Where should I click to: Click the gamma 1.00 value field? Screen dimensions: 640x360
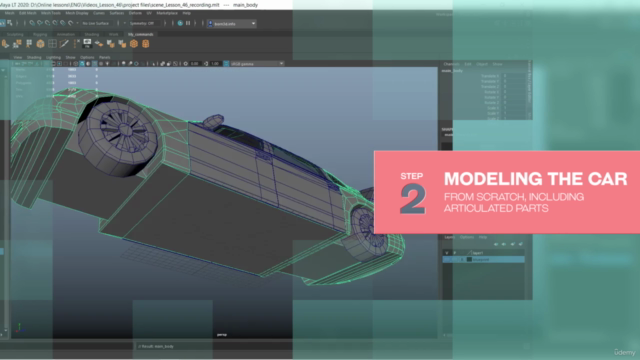(x=215, y=64)
